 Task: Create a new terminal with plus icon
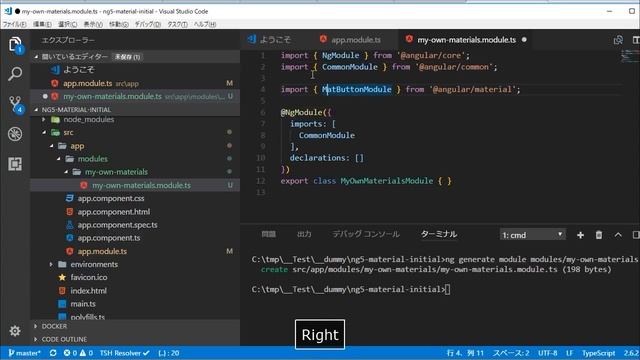(x=580, y=235)
